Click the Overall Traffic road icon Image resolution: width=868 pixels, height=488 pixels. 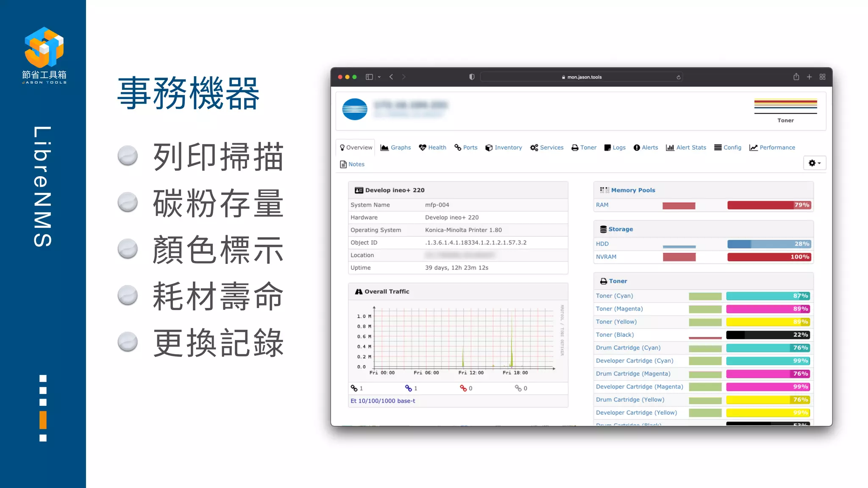coord(359,291)
